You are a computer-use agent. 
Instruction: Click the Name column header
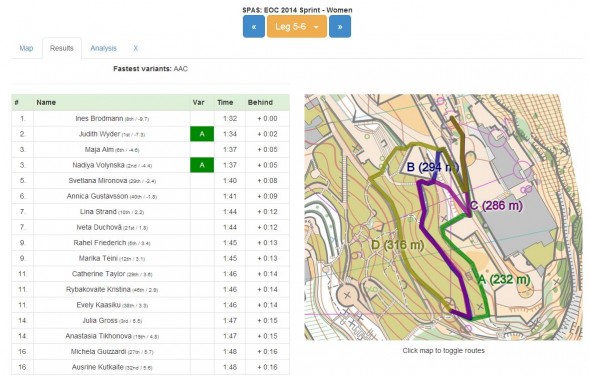pos(46,102)
